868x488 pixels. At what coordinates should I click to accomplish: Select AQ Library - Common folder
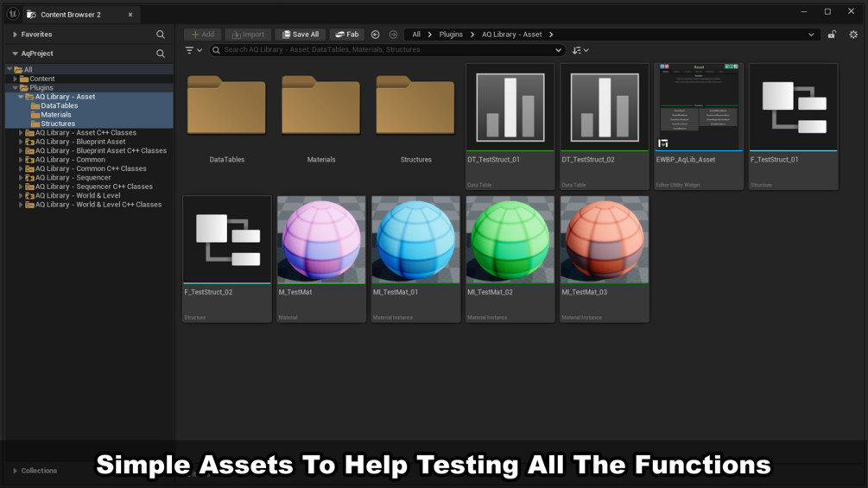[70, 159]
